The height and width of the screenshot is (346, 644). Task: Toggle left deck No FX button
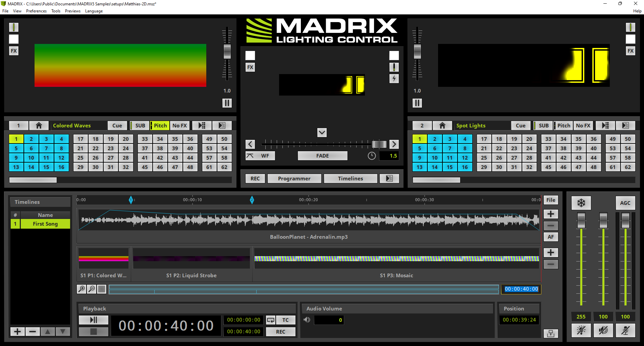pos(180,125)
